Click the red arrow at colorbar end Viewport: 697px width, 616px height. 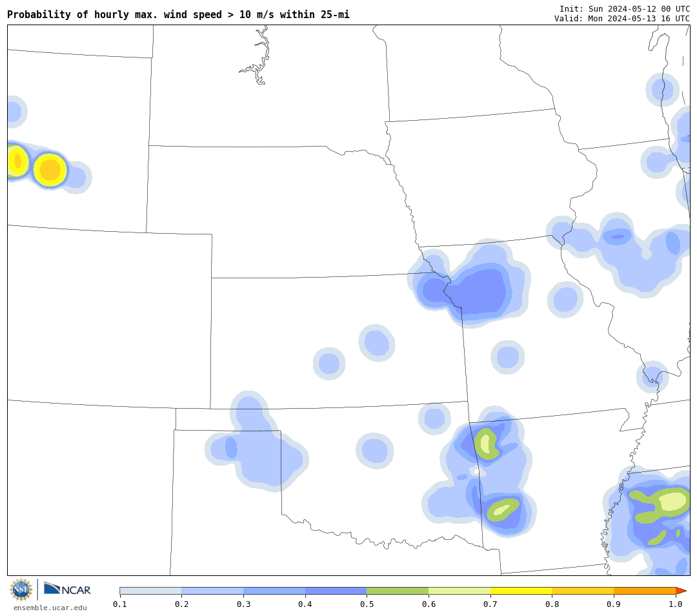pyautogui.click(x=681, y=591)
